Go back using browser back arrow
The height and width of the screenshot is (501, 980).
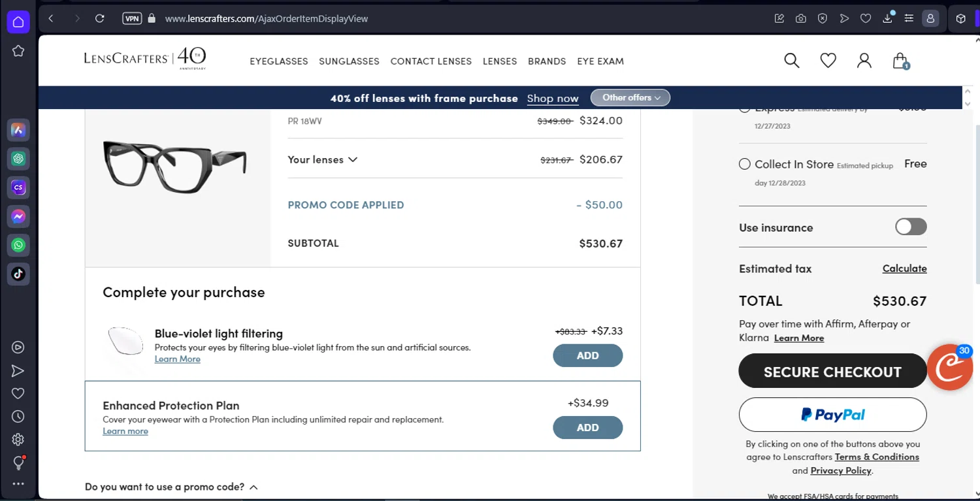51,18
